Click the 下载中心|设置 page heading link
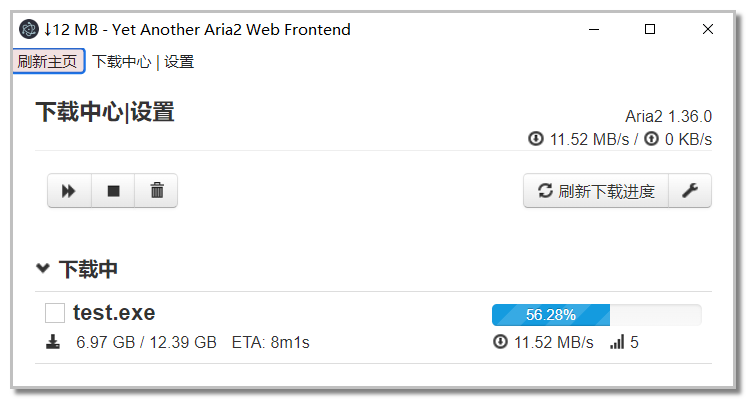 tap(105, 112)
